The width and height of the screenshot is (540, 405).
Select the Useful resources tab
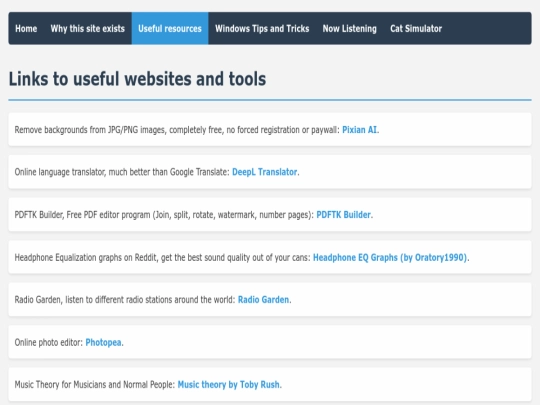pyautogui.click(x=170, y=29)
